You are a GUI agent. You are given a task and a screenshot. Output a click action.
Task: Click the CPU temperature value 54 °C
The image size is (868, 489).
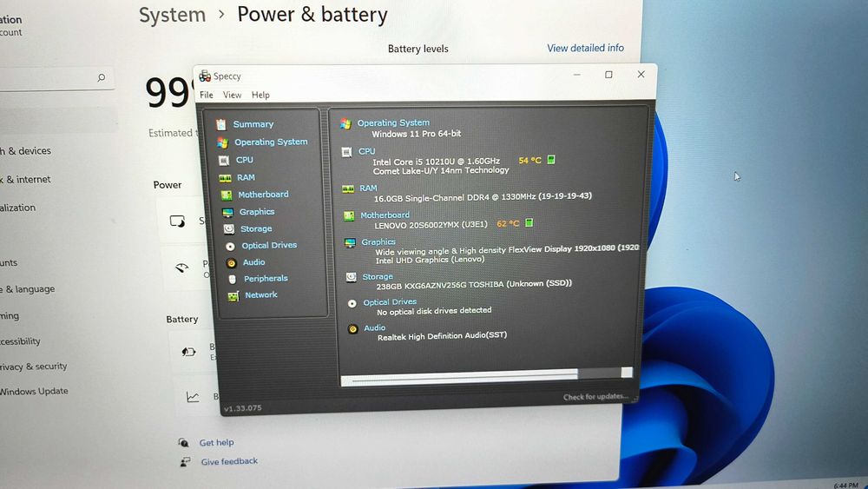(529, 161)
